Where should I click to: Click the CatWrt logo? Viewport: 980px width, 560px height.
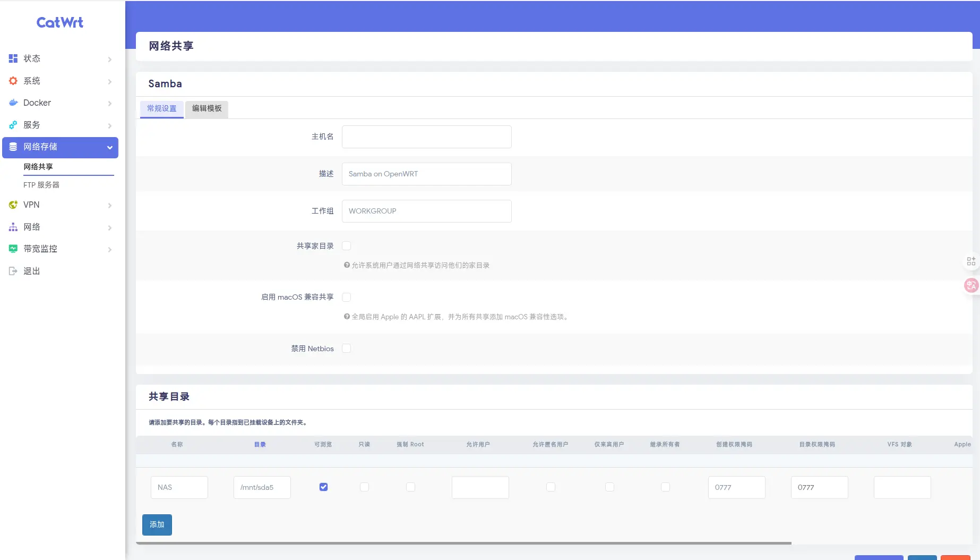coord(59,22)
